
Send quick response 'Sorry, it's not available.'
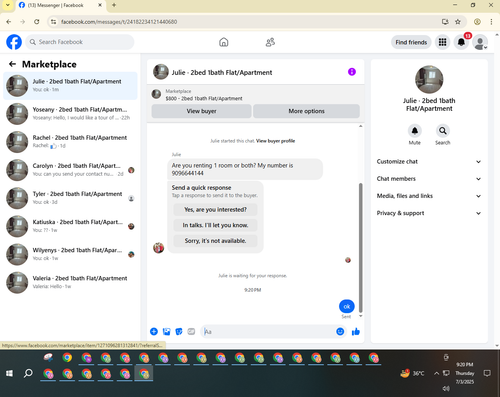[215, 241]
